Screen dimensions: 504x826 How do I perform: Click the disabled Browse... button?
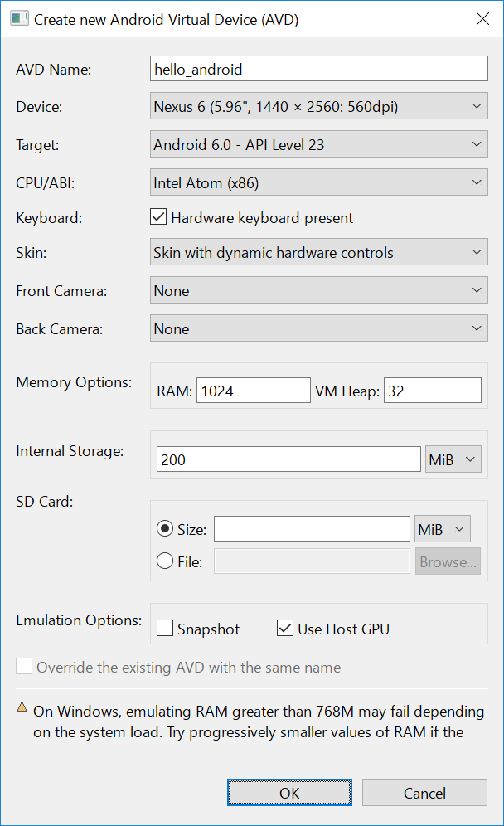point(448,561)
